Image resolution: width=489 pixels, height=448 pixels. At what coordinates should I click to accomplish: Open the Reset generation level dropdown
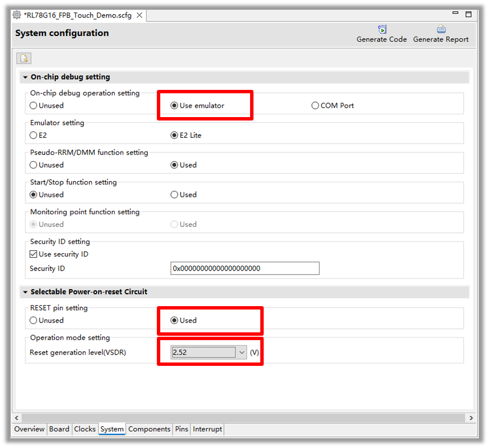click(x=241, y=352)
